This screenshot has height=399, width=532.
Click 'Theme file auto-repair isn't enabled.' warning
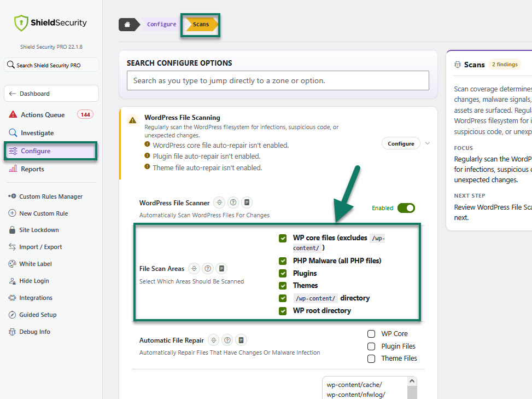point(207,167)
